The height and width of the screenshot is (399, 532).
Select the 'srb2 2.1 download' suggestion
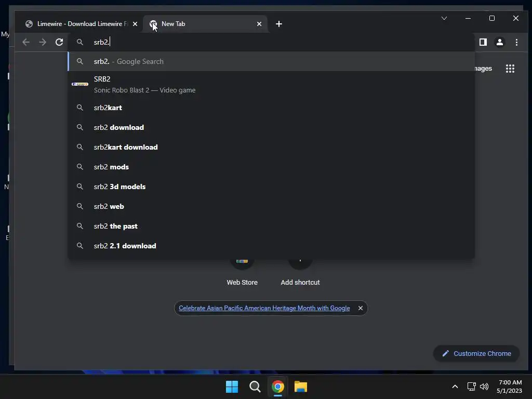click(x=271, y=246)
